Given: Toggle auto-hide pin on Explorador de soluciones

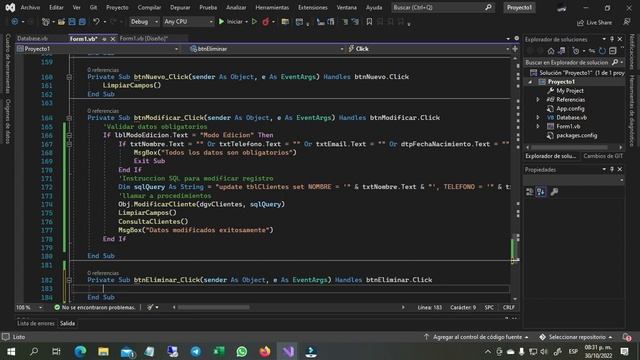Looking at the screenshot, I should (612, 39).
